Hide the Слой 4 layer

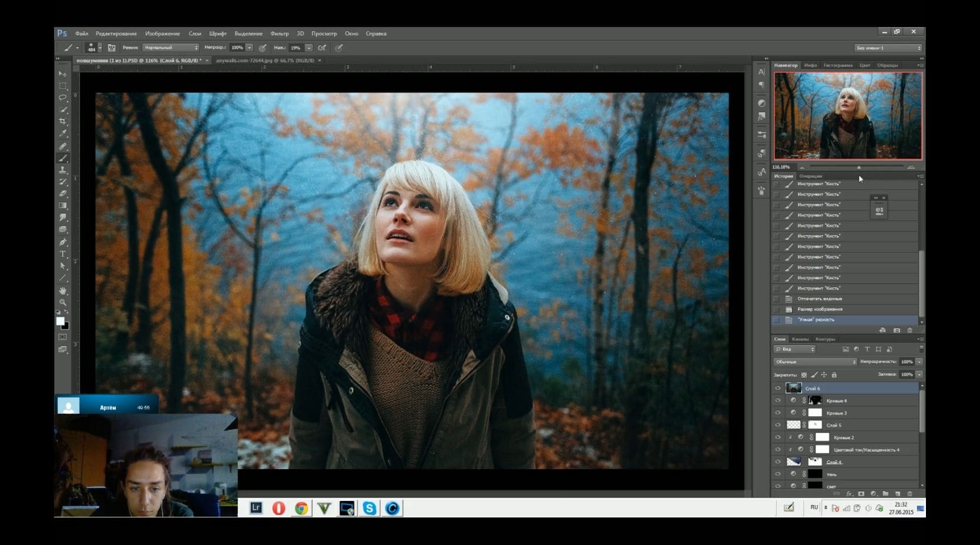point(778,462)
